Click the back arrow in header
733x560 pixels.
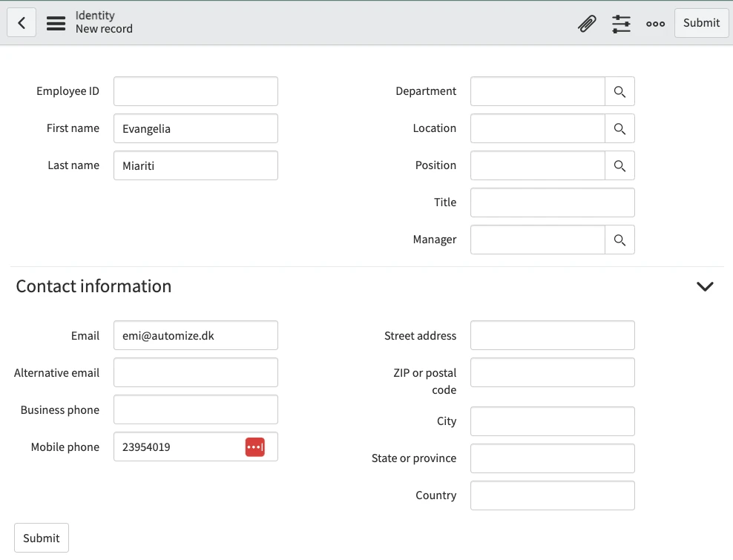click(x=22, y=23)
